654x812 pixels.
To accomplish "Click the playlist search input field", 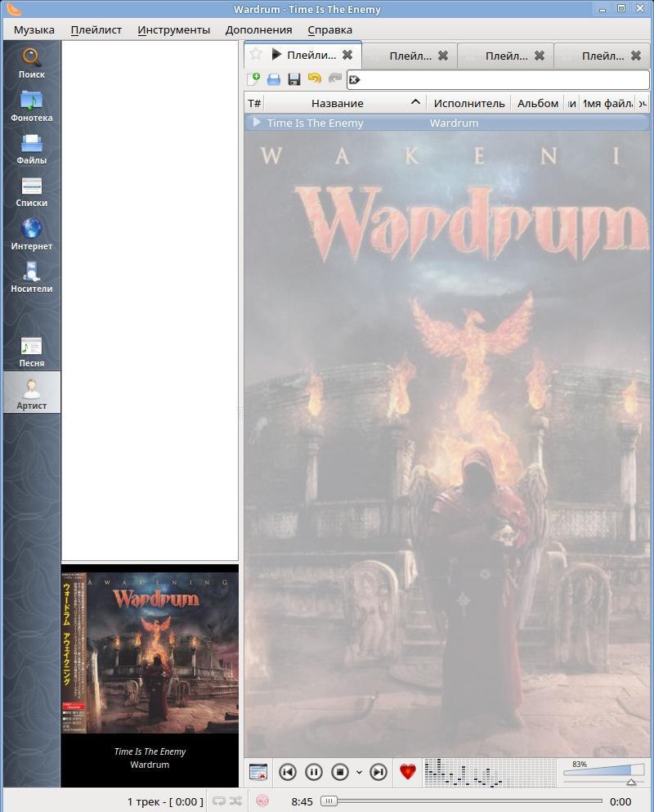I will click(x=498, y=79).
